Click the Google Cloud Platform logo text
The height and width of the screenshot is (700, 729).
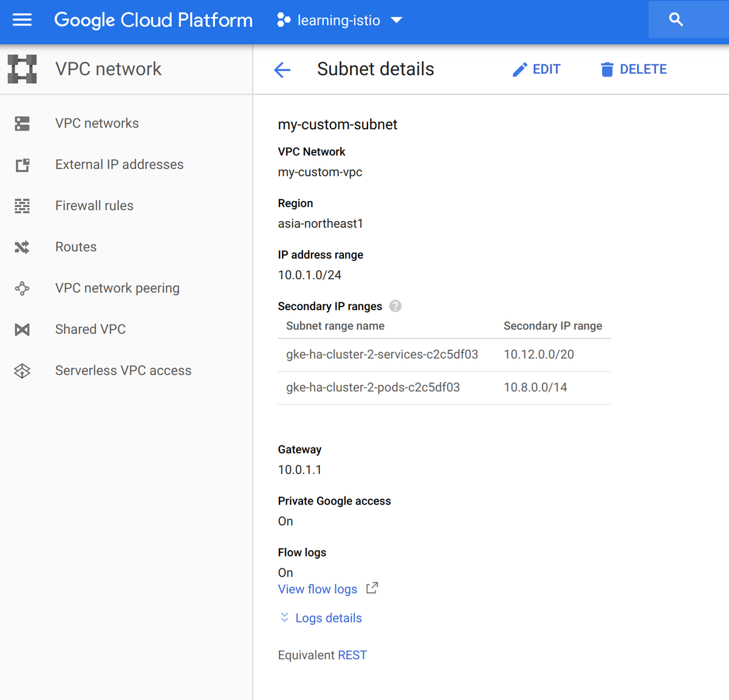tap(153, 20)
